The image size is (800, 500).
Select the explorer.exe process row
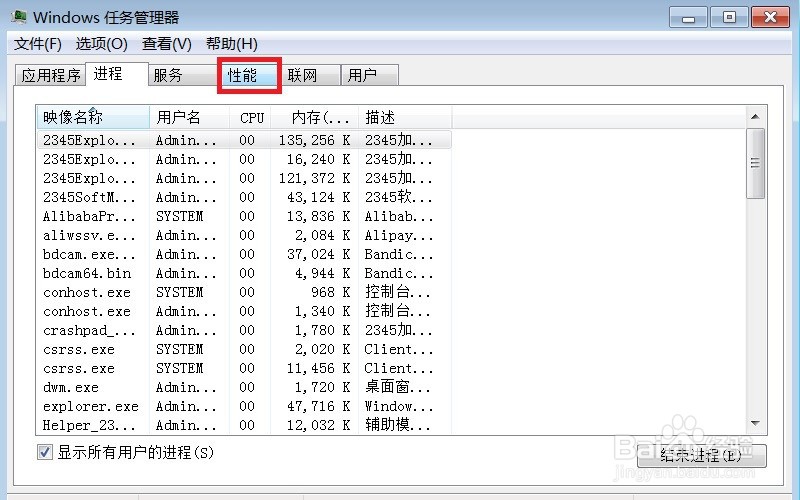point(244,407)
